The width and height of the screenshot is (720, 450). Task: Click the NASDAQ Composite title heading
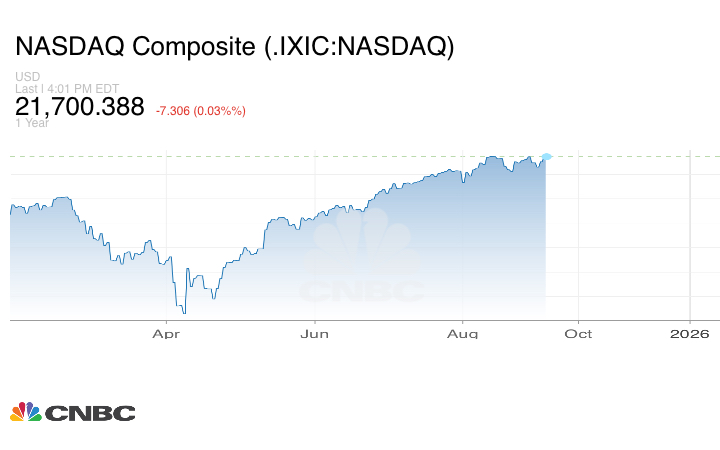pyautogui.click(x=234, y=48)
